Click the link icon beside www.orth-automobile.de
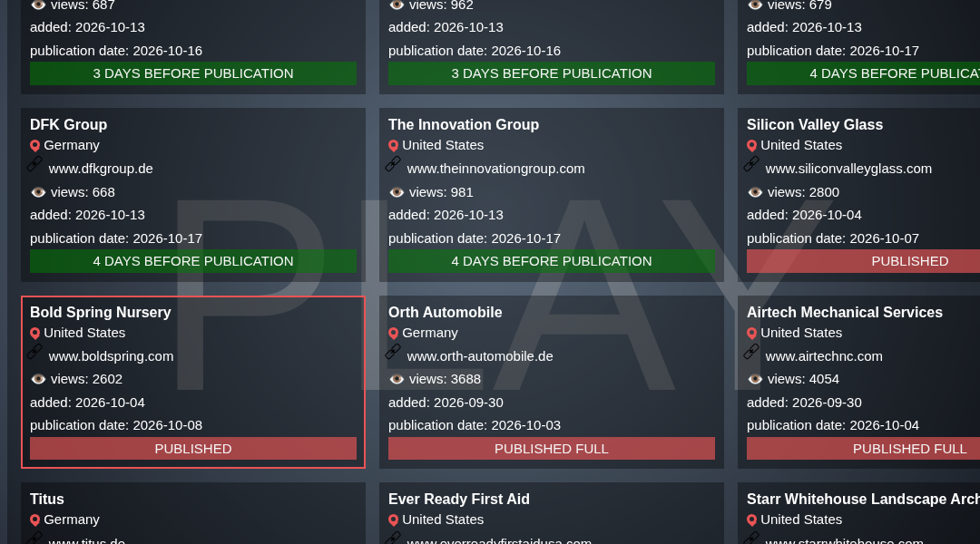This screenshot has width=980, height=544. [x=393, y=352]
